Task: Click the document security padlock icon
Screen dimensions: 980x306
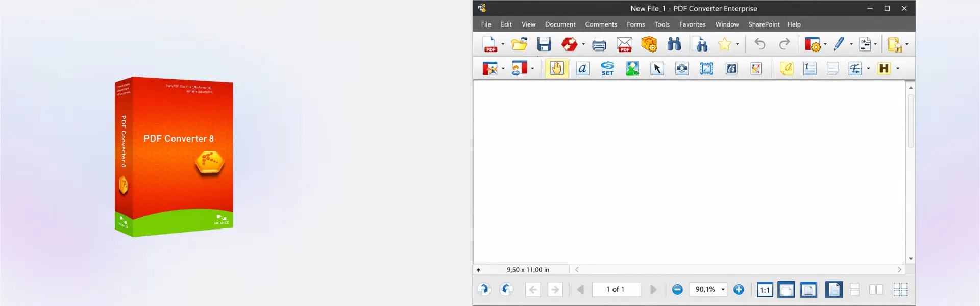Action: [895, 45]
